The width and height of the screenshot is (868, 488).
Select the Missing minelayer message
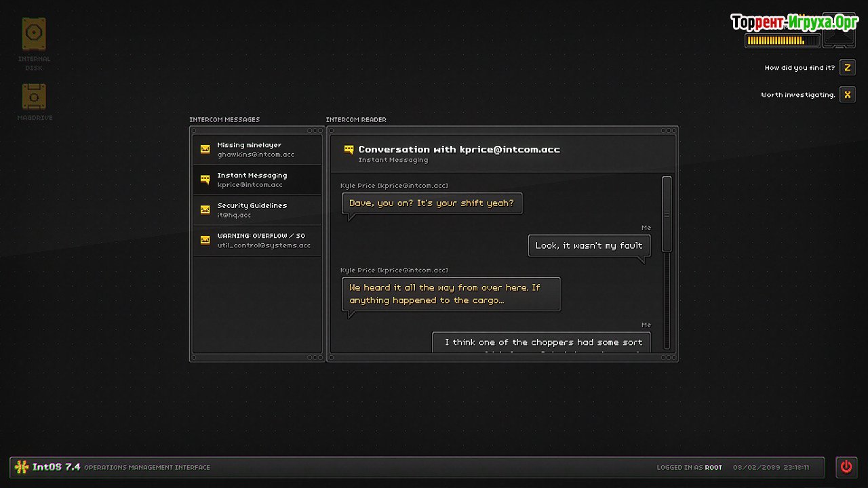click(x=258, y=150)
